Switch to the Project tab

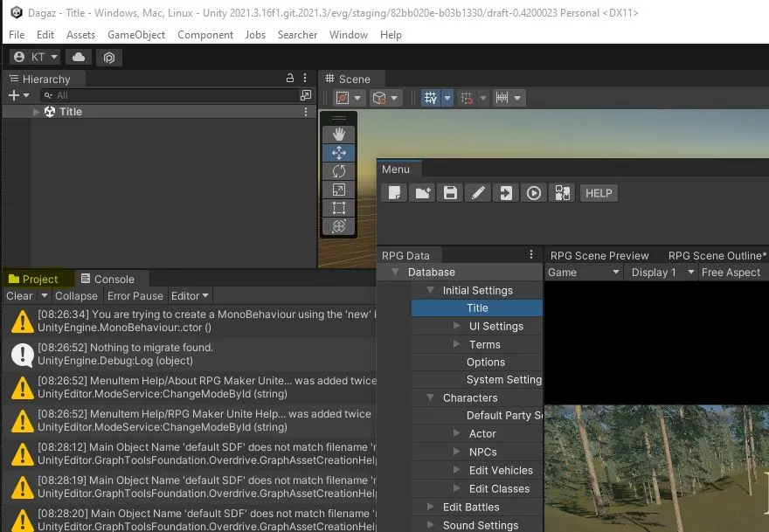tap(33, 280)
